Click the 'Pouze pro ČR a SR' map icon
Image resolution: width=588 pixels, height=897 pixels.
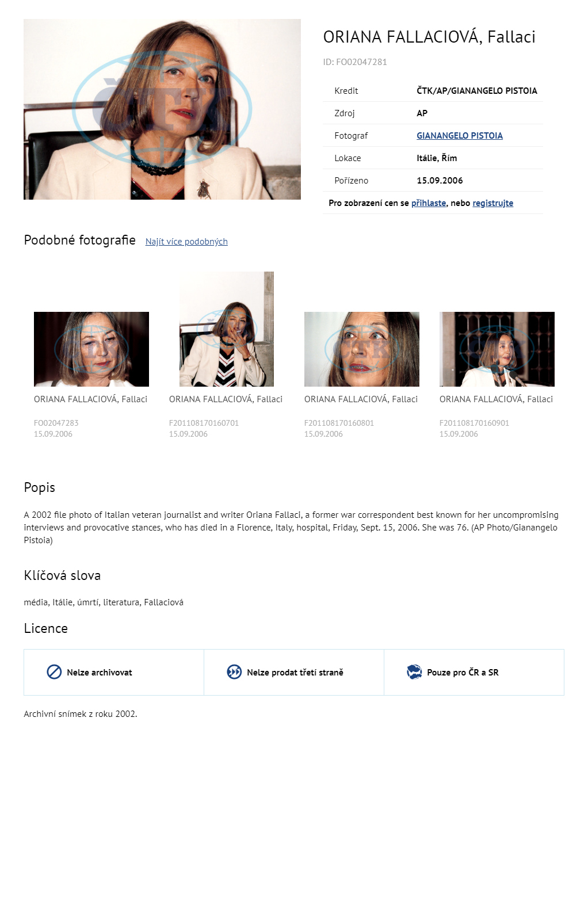414,672
